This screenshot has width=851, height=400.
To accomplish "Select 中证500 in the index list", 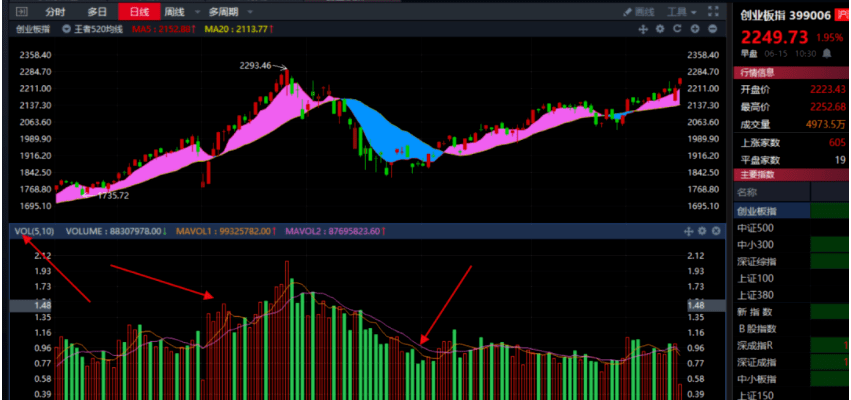I will point(756,229).
